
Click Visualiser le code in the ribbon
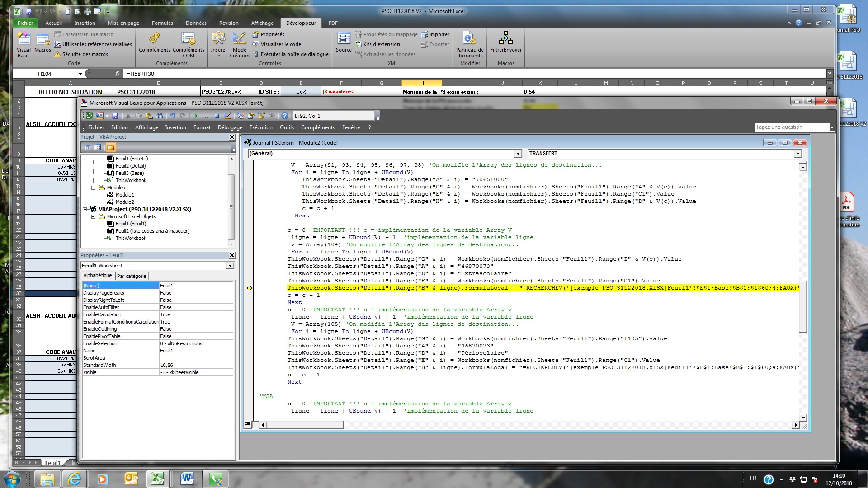(x=277, y=44)
